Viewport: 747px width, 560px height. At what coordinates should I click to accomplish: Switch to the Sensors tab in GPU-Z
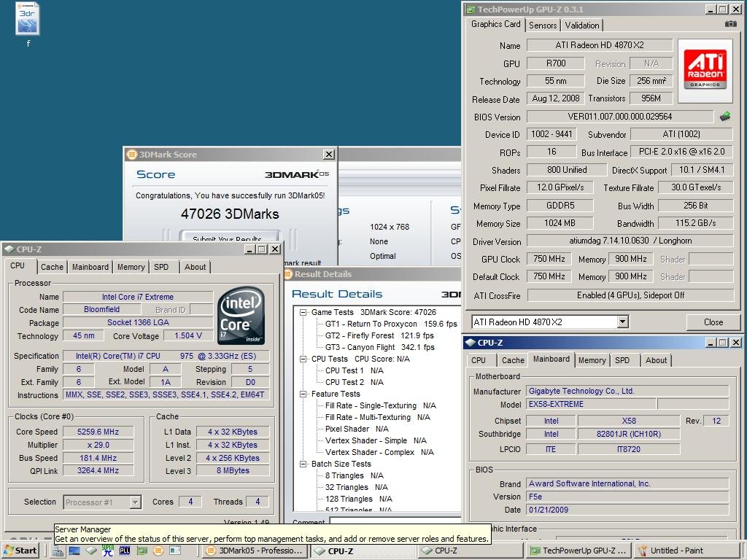coord(542,25)
